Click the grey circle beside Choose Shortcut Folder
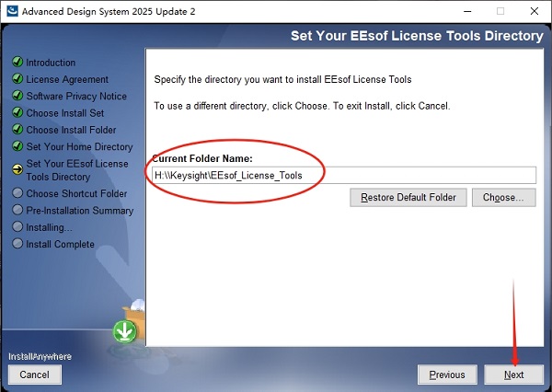This screenshot has width=552, height=392. [x=17, y=193]
